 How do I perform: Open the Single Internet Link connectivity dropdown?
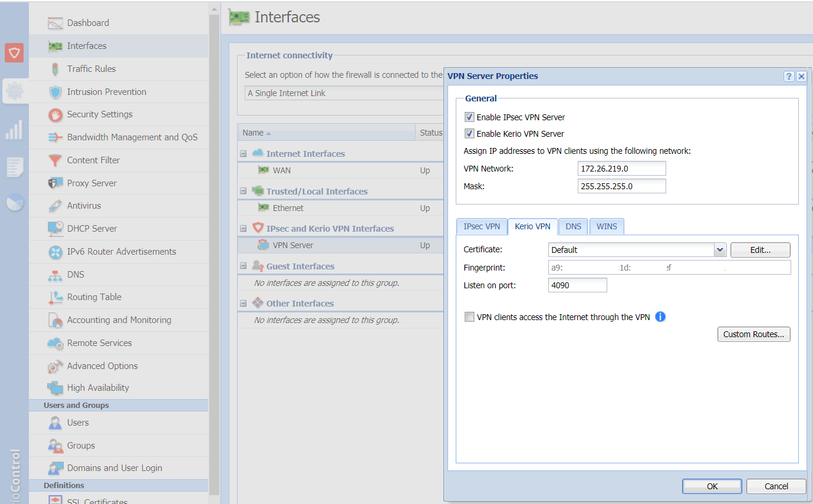click(x=344, y=93)
